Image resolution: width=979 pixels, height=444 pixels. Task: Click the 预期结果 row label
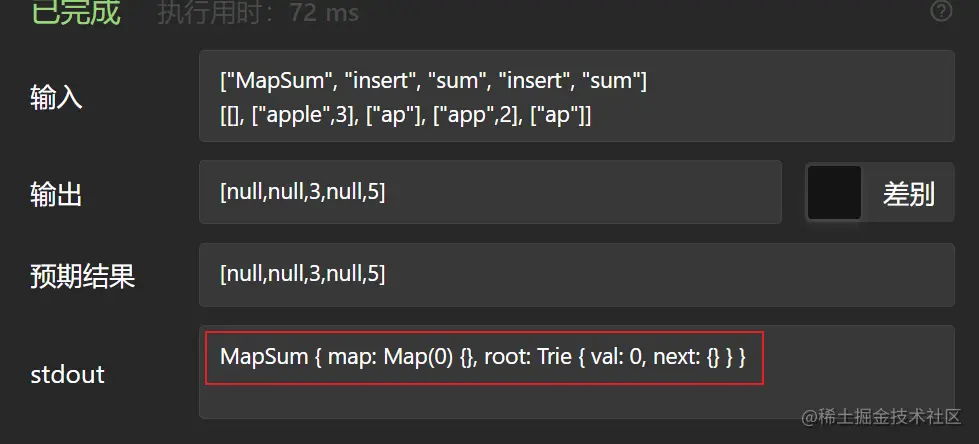click(x=83, y=275)
